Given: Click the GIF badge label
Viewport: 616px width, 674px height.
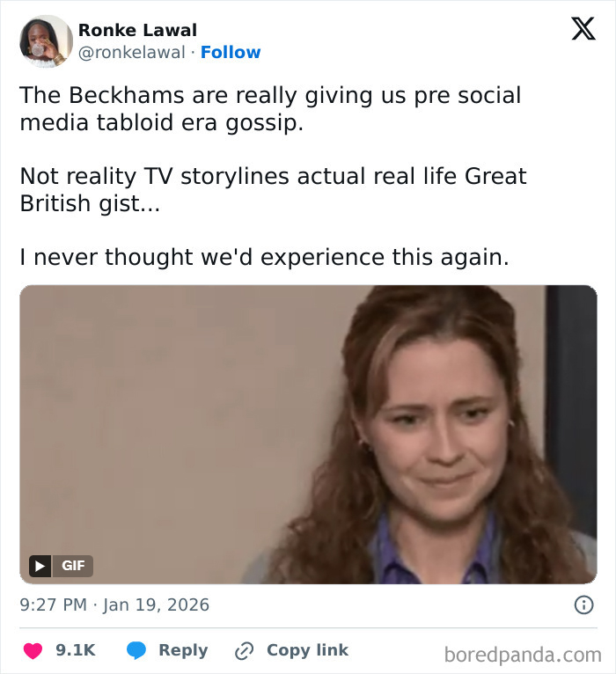Looking at the screenshot, I should pos(73,565).
